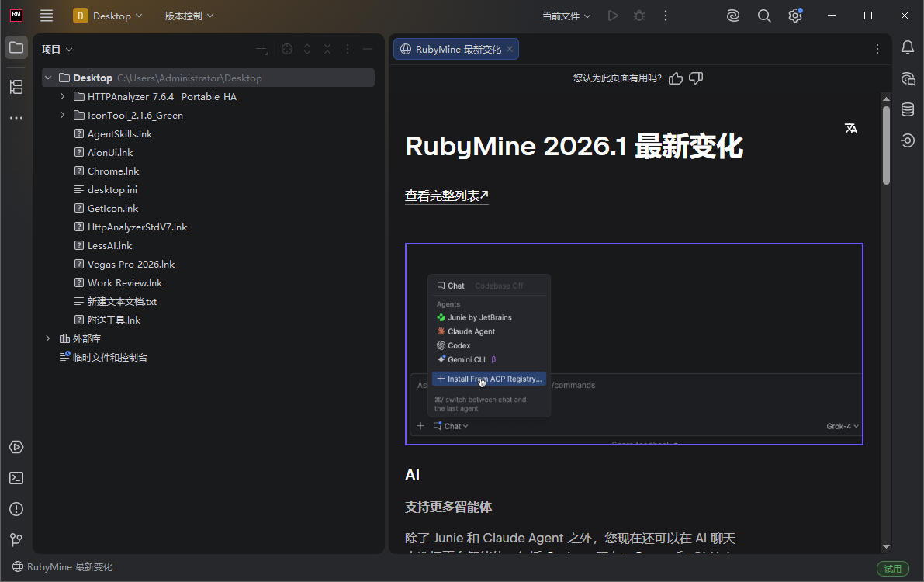Rate the page helpful with thumbs up

[675, 78]
